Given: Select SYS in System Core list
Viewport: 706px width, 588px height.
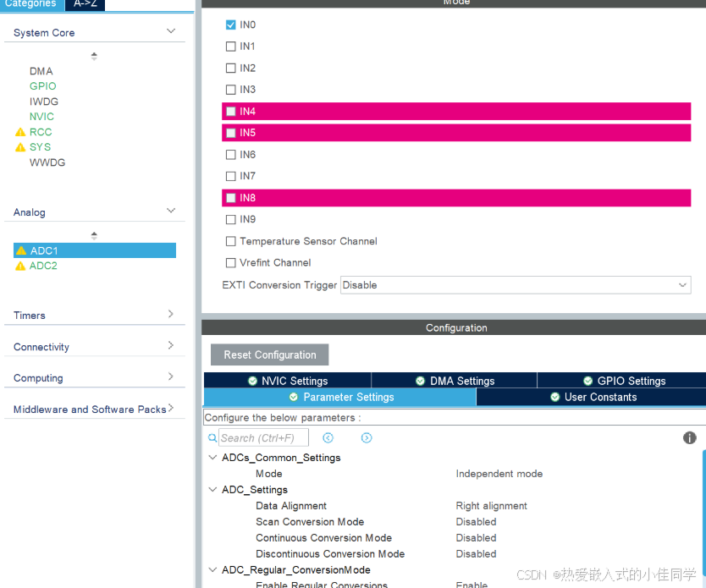Looking at the screenshot, I should point(40,147).
